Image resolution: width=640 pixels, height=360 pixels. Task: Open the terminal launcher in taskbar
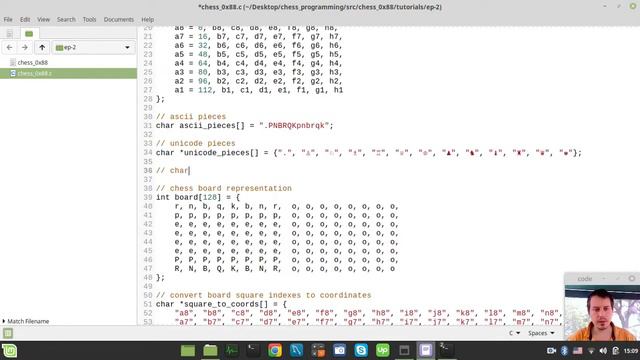253,351
